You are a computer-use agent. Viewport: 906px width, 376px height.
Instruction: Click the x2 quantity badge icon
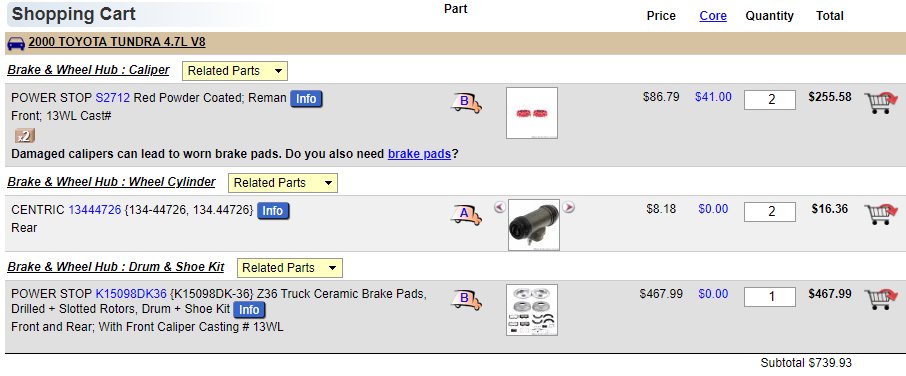click(x=24, y=136)
